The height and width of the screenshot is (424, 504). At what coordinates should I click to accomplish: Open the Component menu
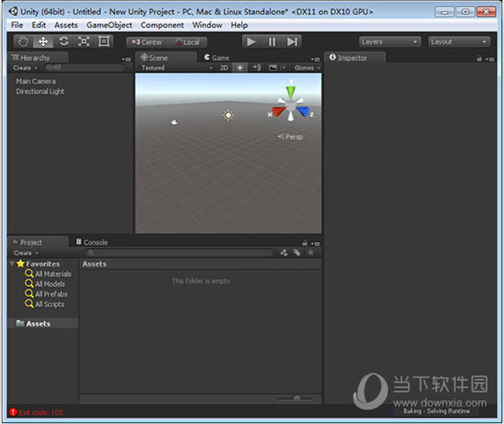(x=162, y=25)
